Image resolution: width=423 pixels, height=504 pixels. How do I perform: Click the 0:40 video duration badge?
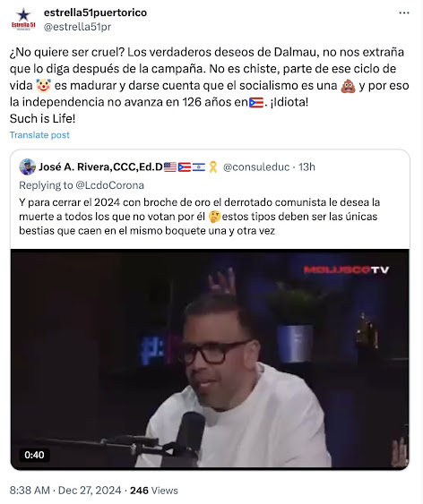coord(34,455)
